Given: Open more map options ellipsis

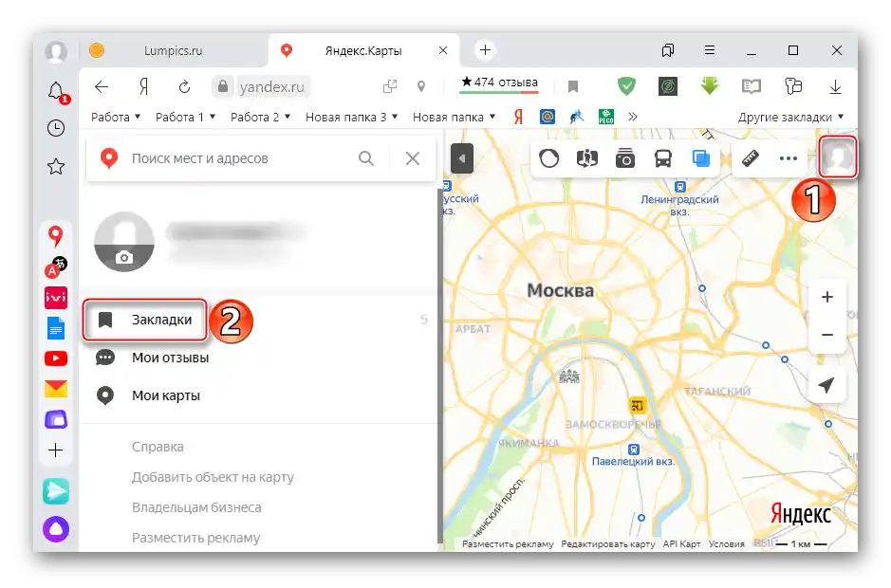Looking at the screenshot, I should pyautogui.click(x=789, y=158).
